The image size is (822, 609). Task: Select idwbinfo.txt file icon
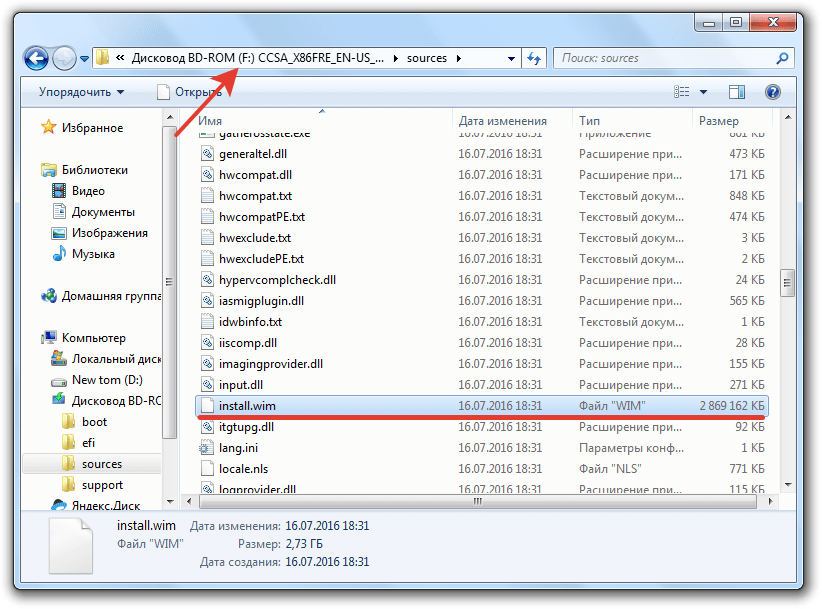coord(208,321)
